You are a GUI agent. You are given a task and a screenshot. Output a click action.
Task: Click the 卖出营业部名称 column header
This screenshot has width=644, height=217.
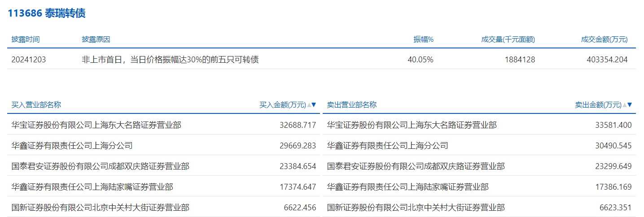coord(352,105)
